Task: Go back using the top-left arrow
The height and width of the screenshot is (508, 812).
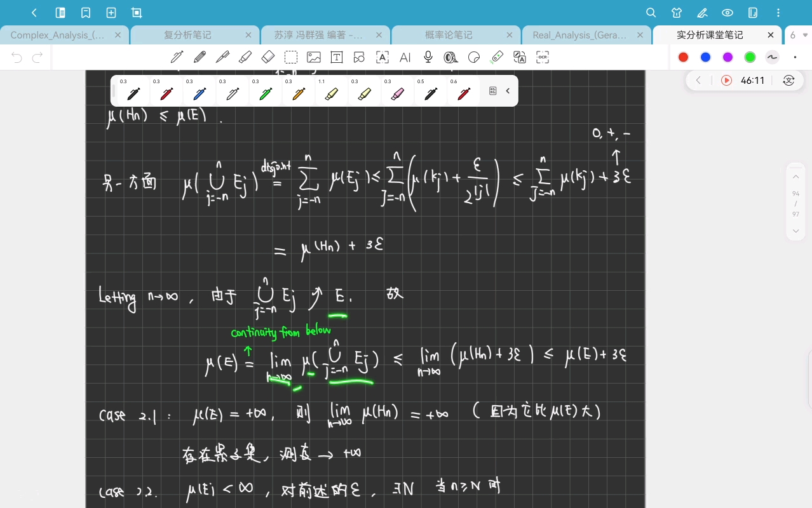Action: point(34,13)
